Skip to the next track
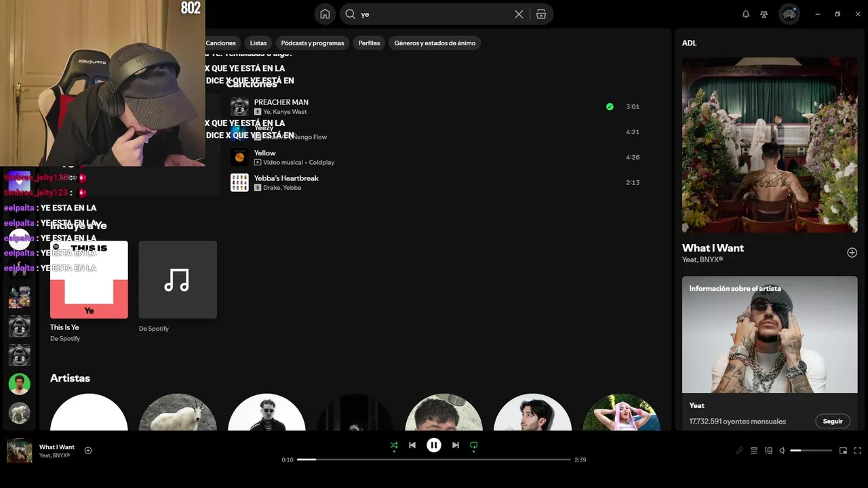 tap(456, 445)
